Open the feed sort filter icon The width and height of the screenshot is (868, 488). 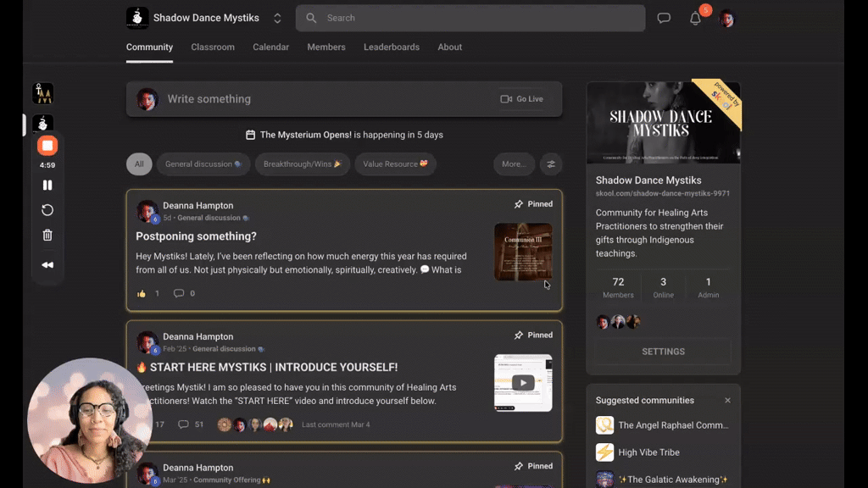[x=551, y=164]
